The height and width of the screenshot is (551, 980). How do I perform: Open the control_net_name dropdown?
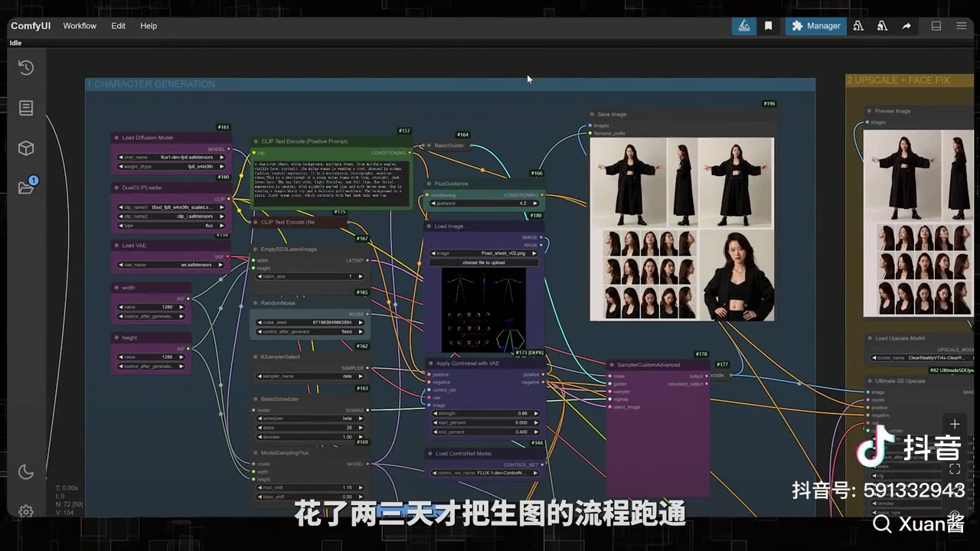click(485, 473)
